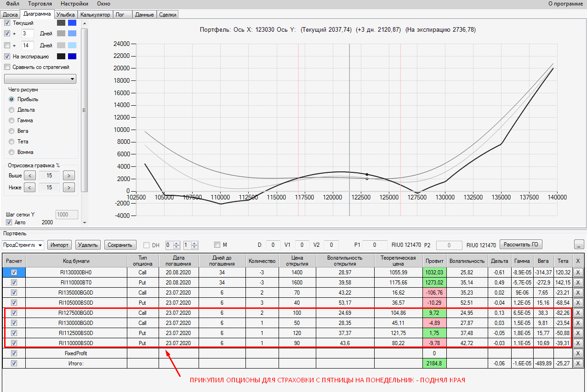Toggle Сравнить со стратегией checkbox
Image resolution: width=587 pixels, height=392 pixels.
click(x=7, y=67)
